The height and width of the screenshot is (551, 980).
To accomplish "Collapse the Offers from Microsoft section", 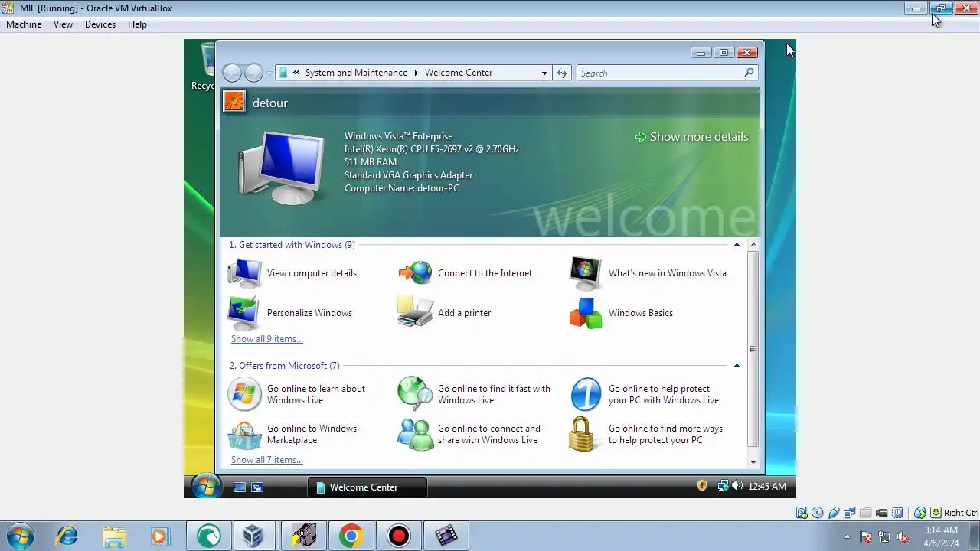I will pyautogui.click(x=737, y=366).
